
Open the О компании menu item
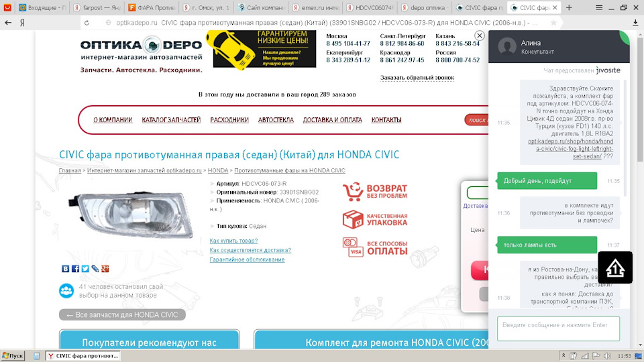113,120
